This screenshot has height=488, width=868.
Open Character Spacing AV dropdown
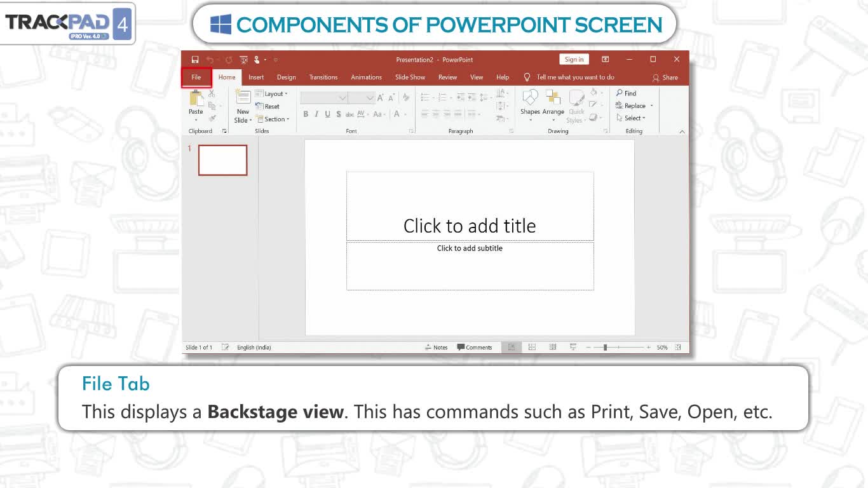[363, 114]
